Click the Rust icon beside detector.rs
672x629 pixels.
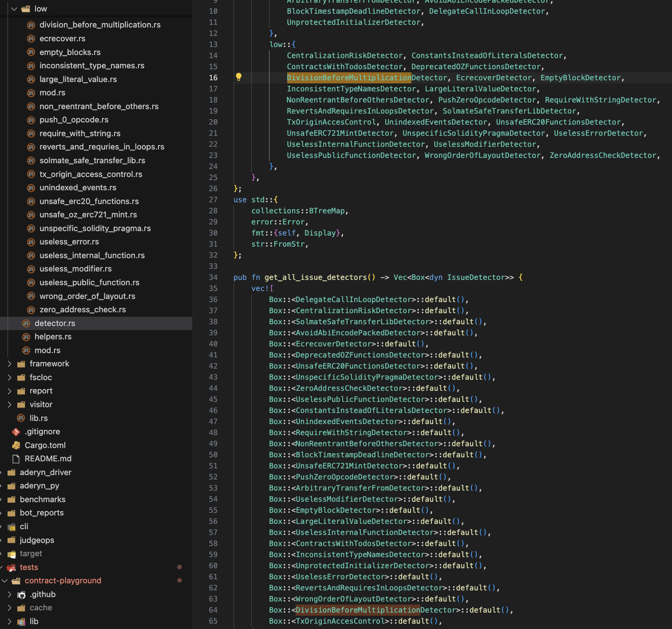pyautogui.click(x=26, y=323)
